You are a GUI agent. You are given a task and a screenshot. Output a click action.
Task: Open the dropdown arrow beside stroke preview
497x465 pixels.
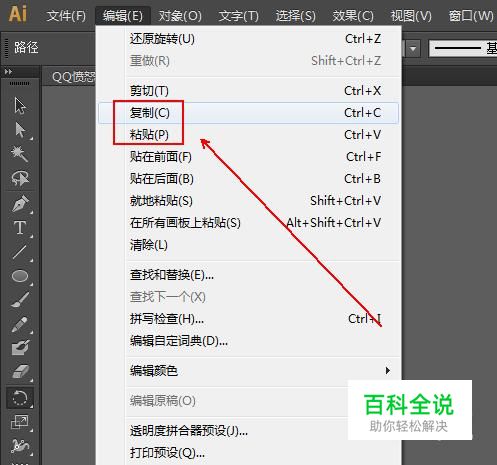(x=413, y=49)
